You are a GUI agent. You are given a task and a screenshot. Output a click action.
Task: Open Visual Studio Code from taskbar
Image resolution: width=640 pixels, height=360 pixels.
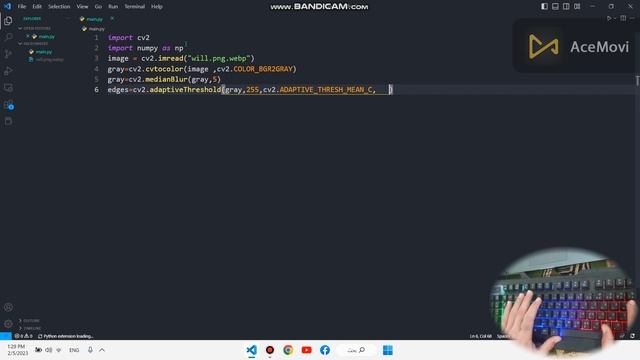click(x=251, y=350)
